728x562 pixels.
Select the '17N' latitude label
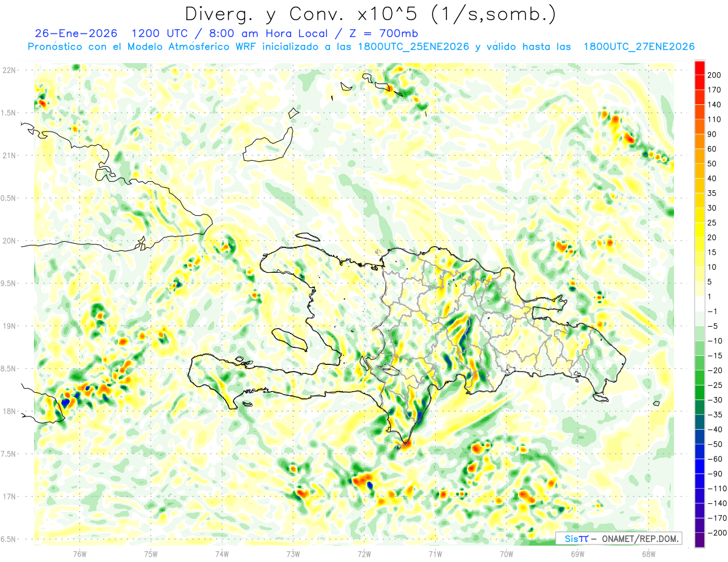8,497
